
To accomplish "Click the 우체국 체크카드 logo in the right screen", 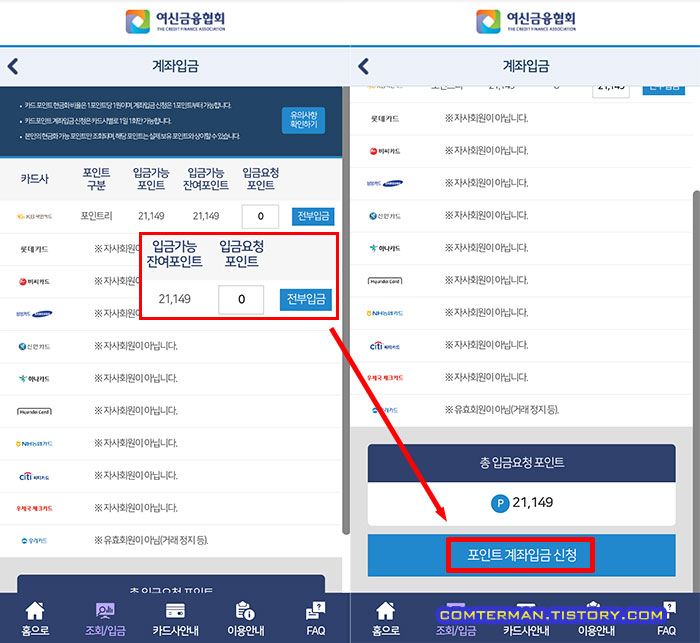I will tap(385, 378).
